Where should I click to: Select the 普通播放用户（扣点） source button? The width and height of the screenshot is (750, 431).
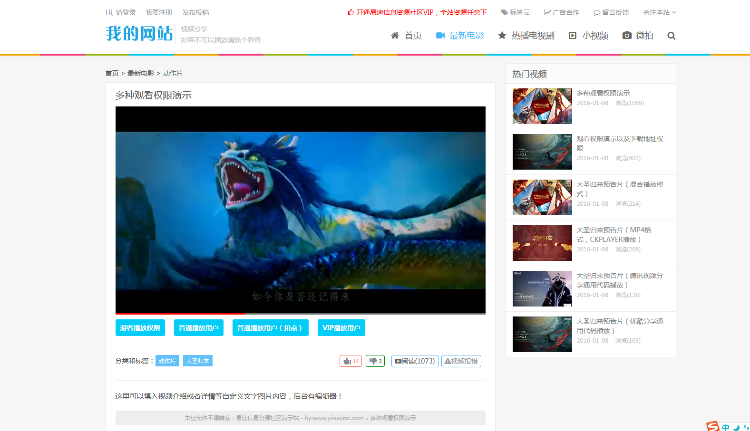pos(271,328)
